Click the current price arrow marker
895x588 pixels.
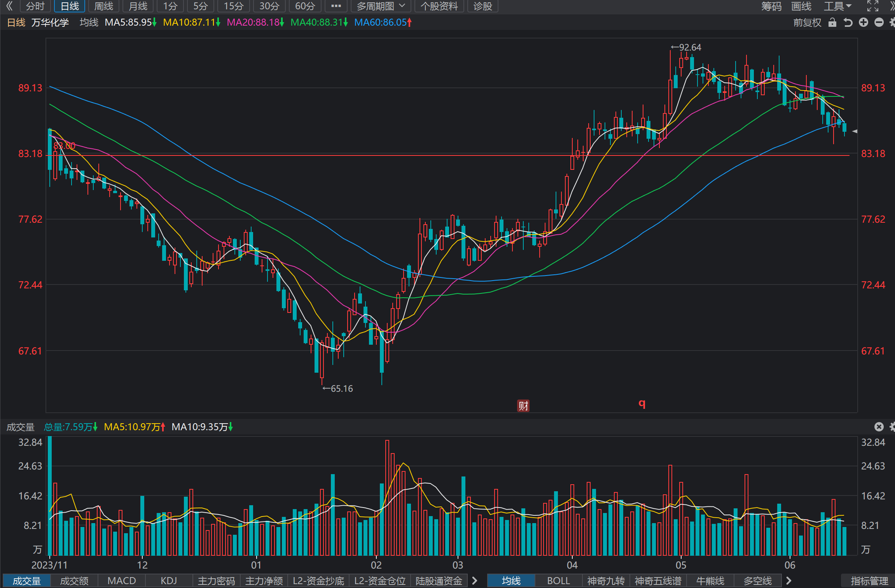coord(855,131)
